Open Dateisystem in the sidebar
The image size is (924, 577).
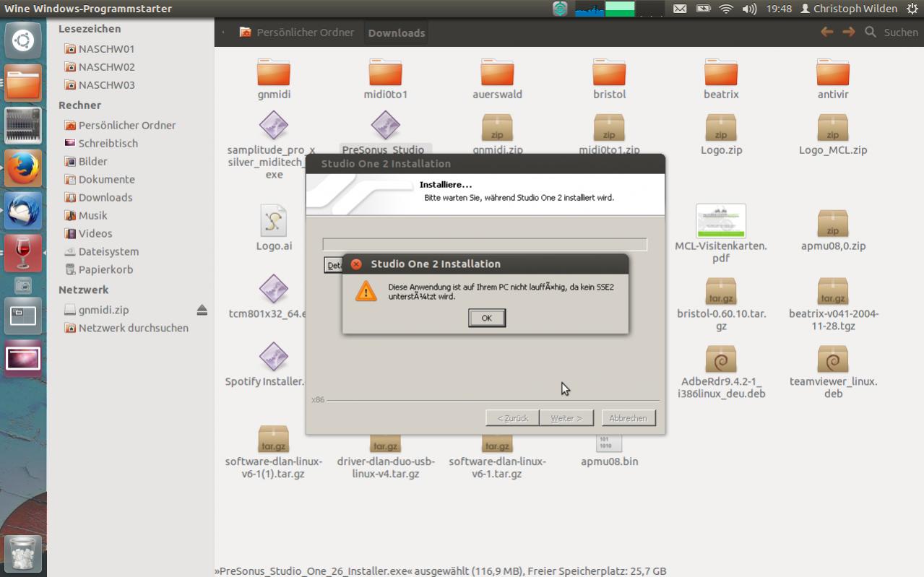pos(101,252)
